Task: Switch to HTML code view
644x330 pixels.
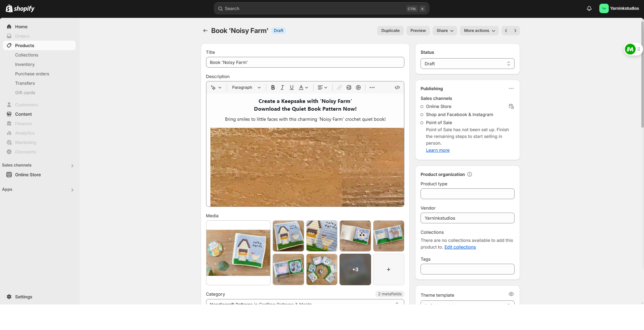Action: pyautogui.click(x=397, y=87)
